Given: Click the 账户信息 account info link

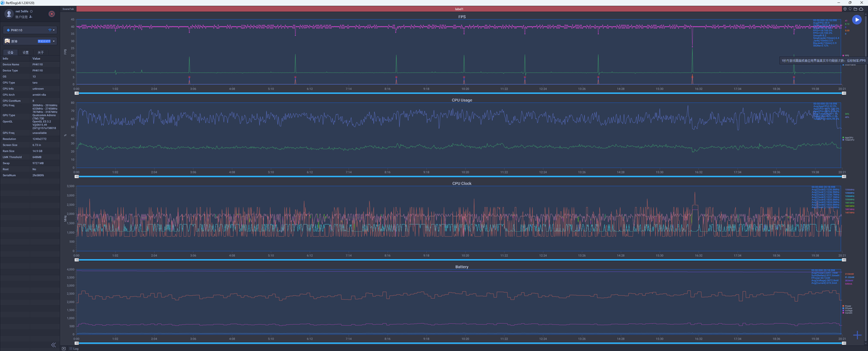Looking at the screenshot, I should (x=22, y=17).
